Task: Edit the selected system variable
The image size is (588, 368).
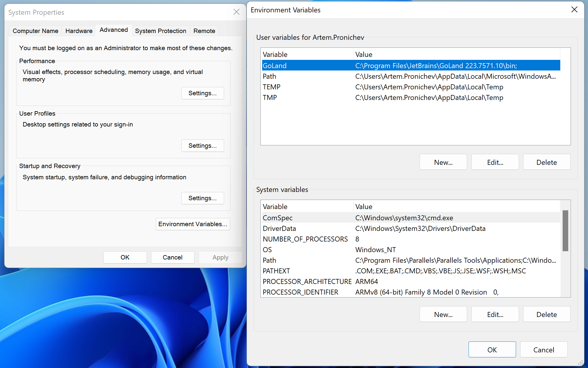Action: (x=495, y=314)
